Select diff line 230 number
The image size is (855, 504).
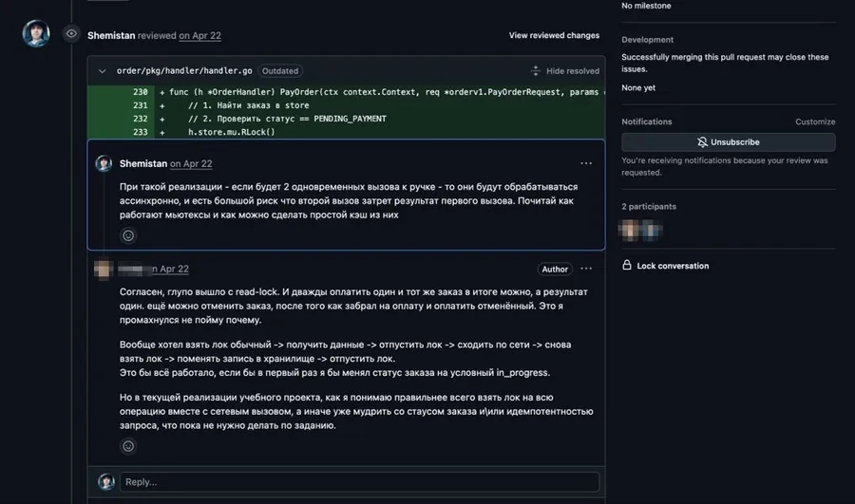[141, 92]
